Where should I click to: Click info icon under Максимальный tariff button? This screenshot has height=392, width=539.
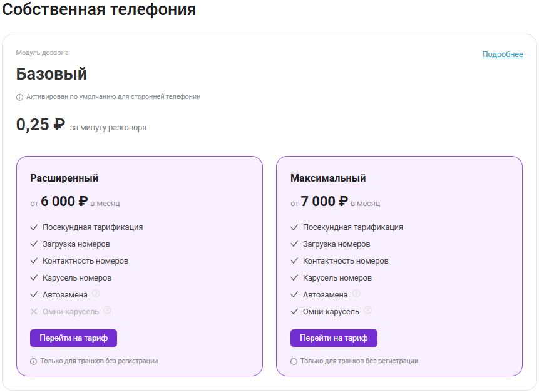[x=294, y=361]
